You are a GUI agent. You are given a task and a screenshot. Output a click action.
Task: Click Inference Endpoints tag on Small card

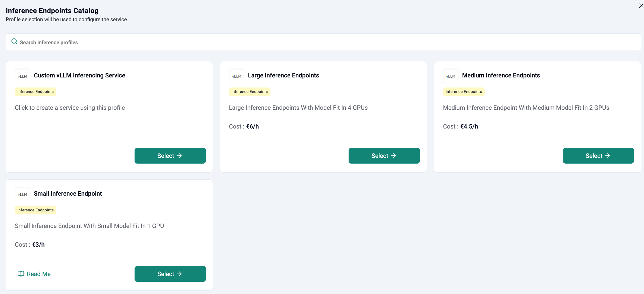36,210
